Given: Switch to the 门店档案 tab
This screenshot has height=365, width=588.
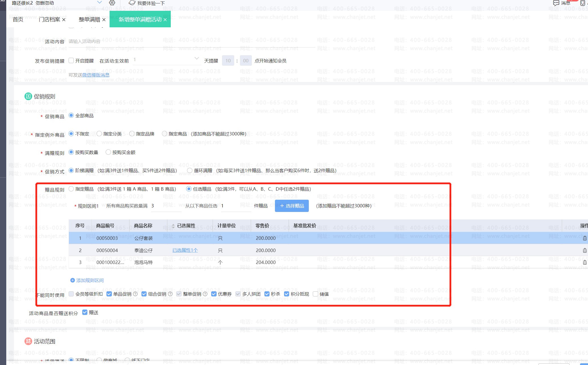Looking at the screenshot, I should pyautogui.click(x=50, y=19).
